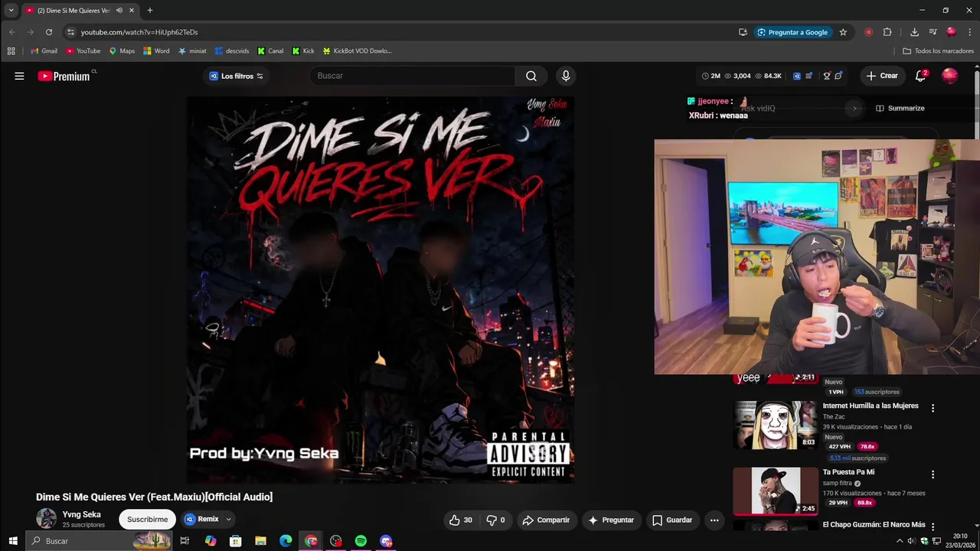980x551 pixels.
Task: Open Windows Start menu
Action: 13,541
